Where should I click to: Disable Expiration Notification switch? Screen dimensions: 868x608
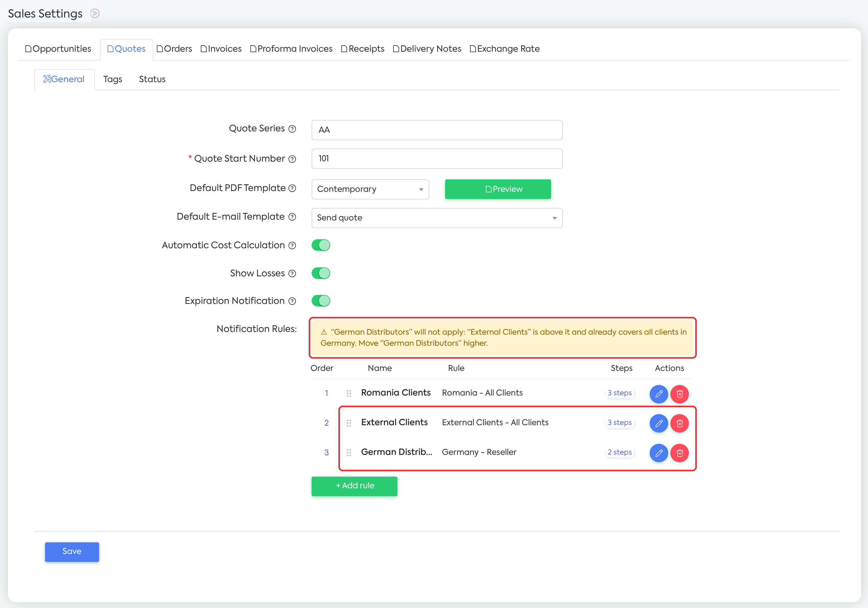point(321,301)
